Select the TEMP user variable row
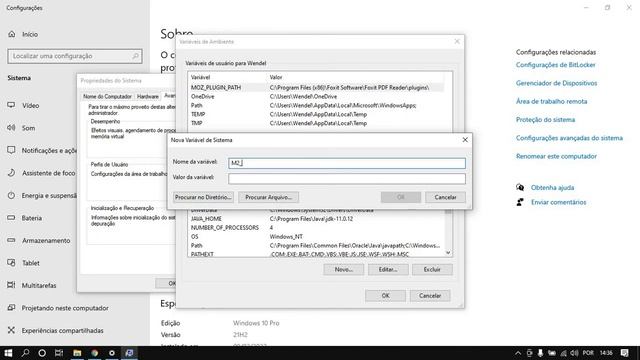This screenshot has height=360, width=640. tap(316, 114)
